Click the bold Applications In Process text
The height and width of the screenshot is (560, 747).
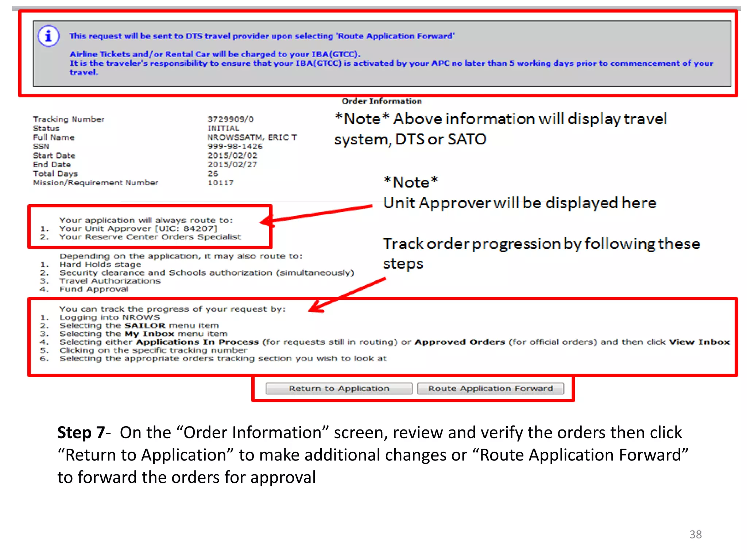197,342
